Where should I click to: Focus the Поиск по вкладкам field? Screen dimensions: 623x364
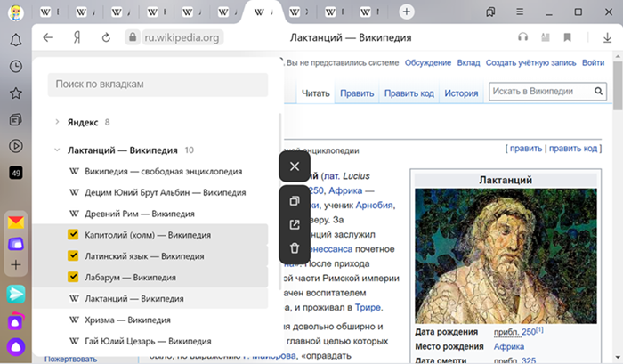pyautogui.click(x=158, y=85)
